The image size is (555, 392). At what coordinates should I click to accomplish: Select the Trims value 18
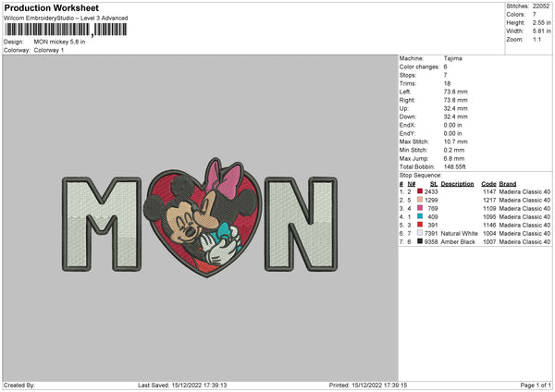pyautogui.click(x=447, y=83)
